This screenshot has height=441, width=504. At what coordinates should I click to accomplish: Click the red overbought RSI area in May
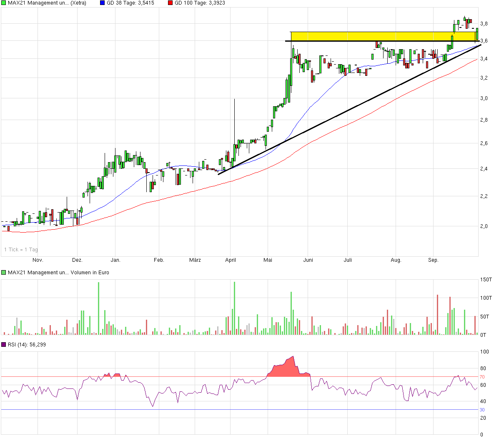(286, 369)
